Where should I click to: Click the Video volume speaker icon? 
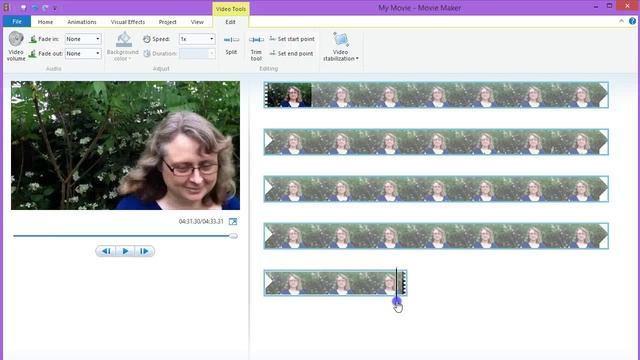click(x=16, y=39)
